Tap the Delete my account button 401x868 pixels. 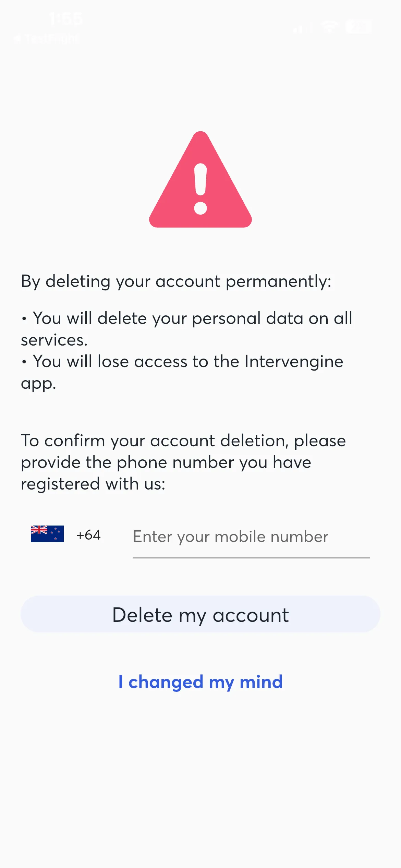(x=200, y=615)
